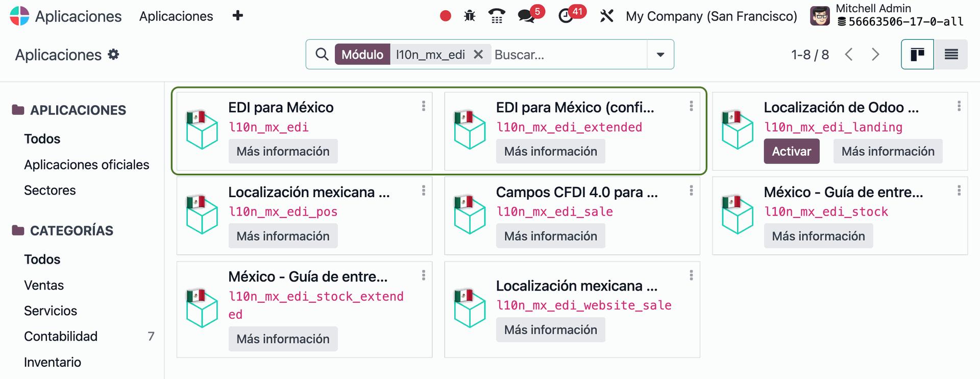Click the 1-8 / 8 pager counter
The width and height of the screenshot is (980, 379).
tap(810, 55)
